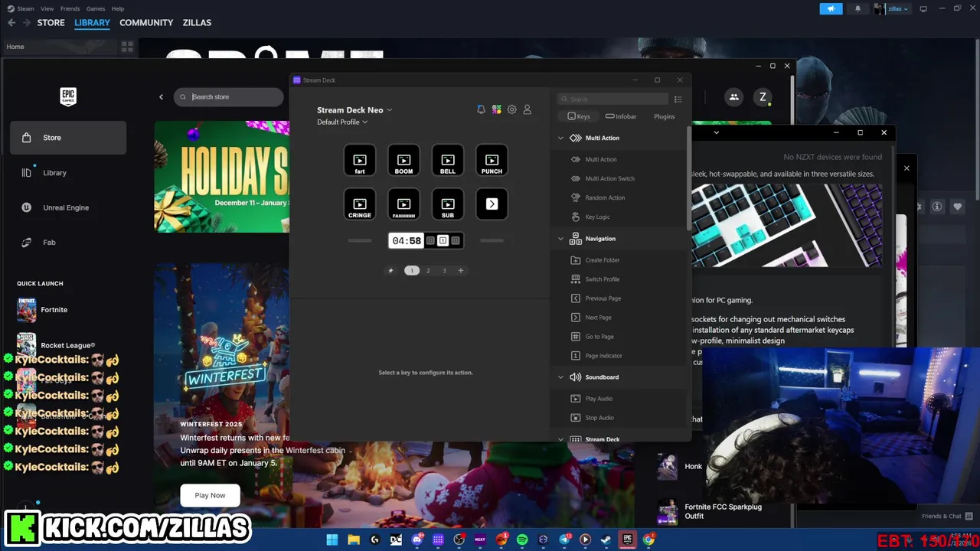
Task: Pin the current Stream Deck page
Action: [390, 270]
